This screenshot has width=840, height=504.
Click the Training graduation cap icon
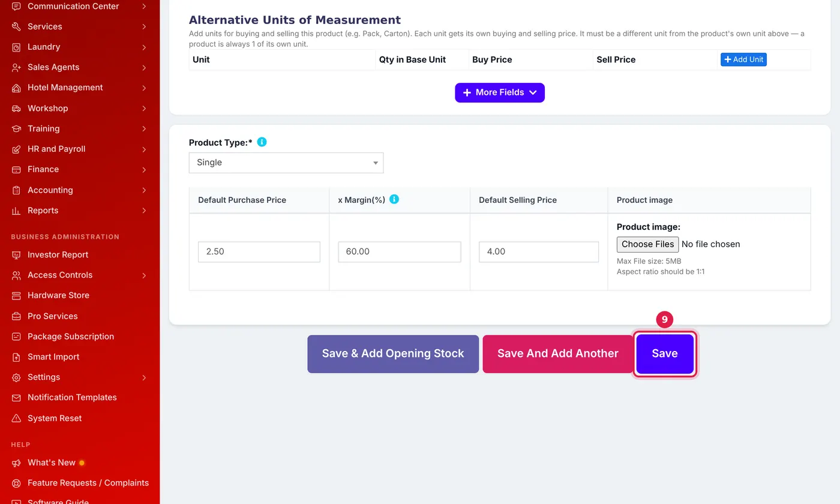tap(16, 128)
